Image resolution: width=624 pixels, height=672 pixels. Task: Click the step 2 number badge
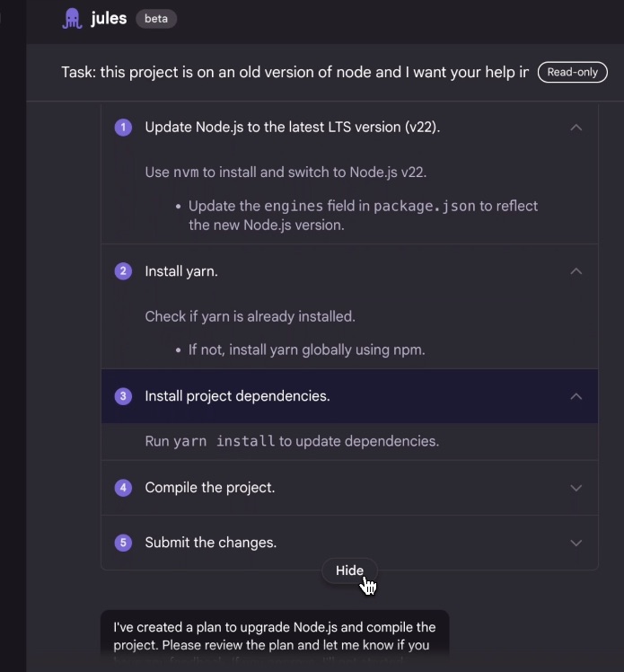(123, 271)
